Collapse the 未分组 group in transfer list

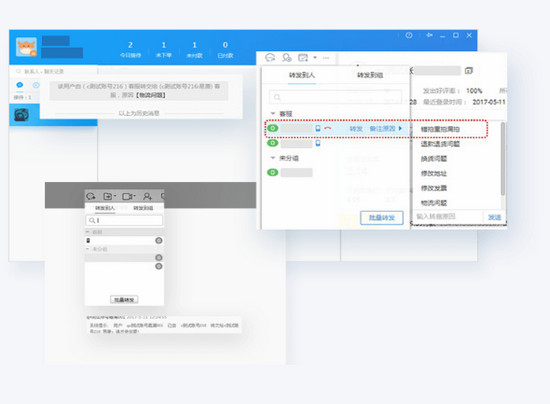pos(273,158)
